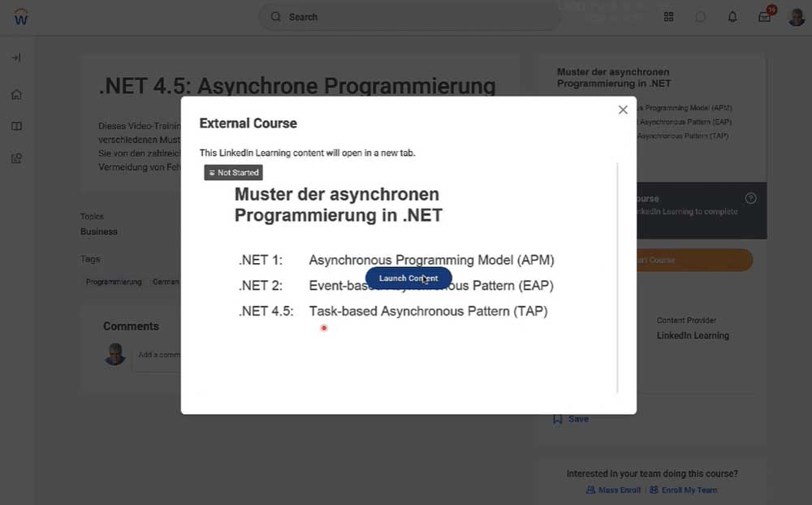Click the Mass Enroll link
The image size is (812, 505).
(x=620, y=490)
